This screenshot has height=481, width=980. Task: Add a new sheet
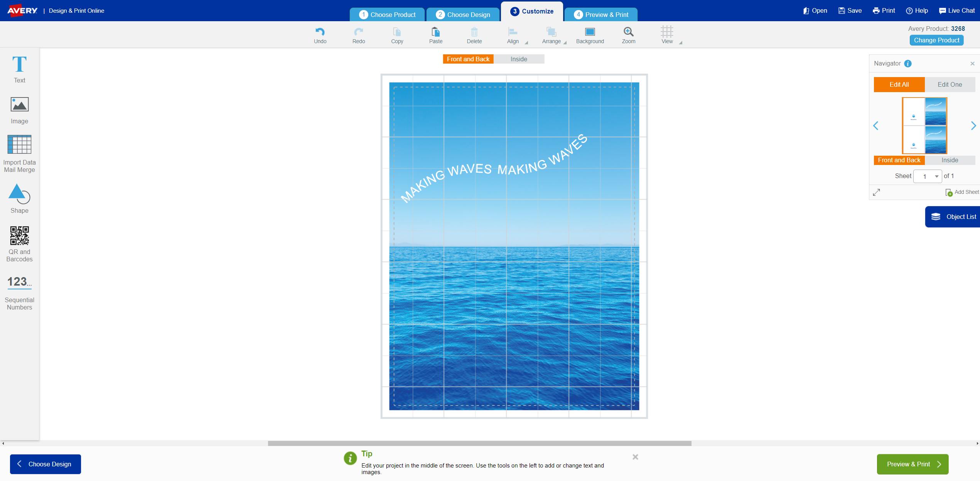[x=962, y=192]
